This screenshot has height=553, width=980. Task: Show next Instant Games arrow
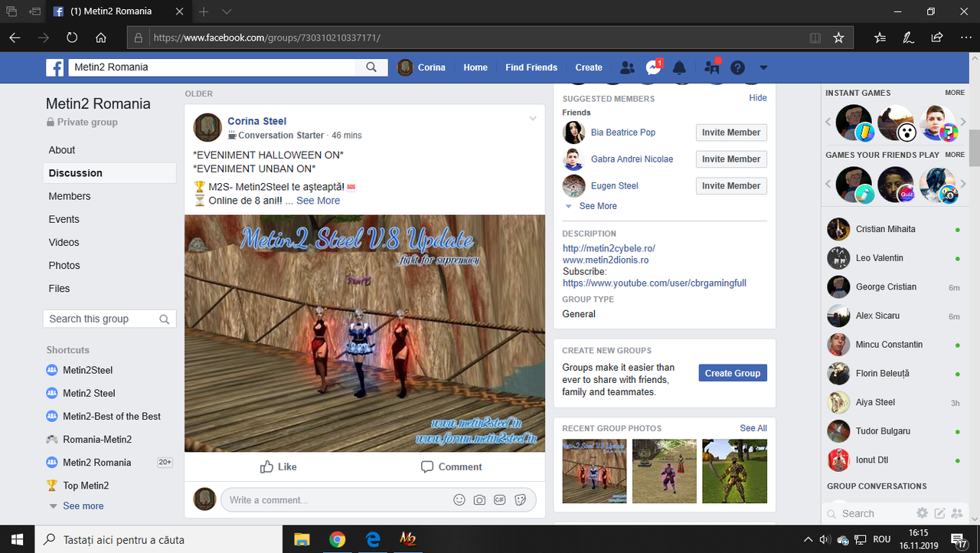964,122
